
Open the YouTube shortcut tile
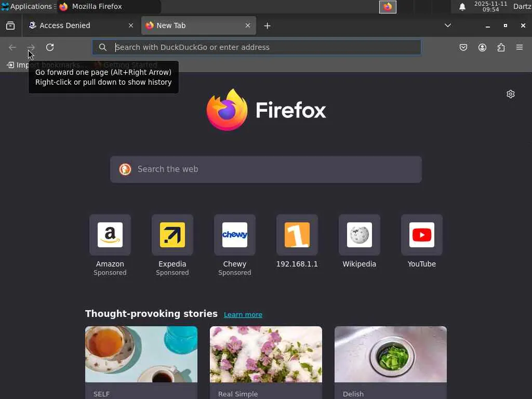[422, 241]
